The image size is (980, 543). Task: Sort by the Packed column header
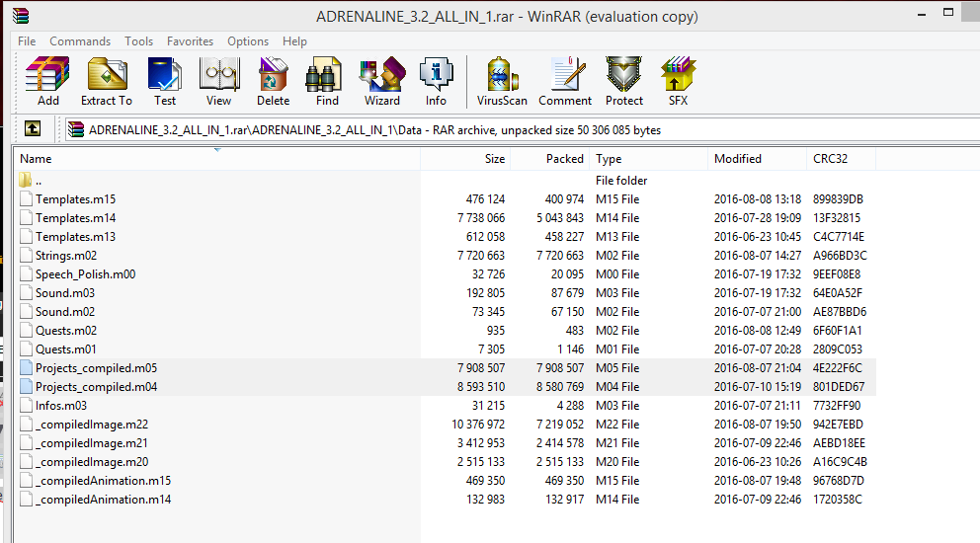(x=550, y=159)
